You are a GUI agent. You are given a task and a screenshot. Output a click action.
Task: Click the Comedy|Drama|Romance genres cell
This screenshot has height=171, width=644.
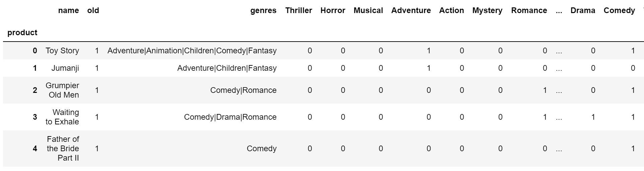click(x=230, y=117)
